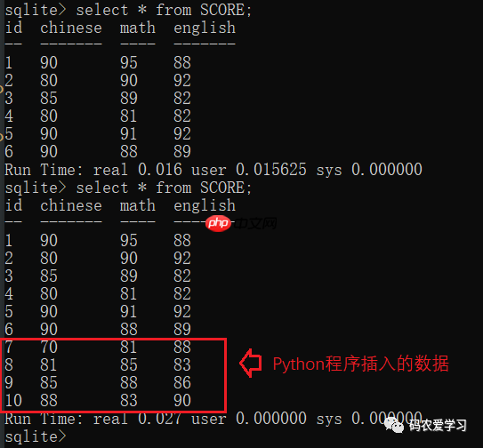The height and width of the screenshot is (448, 483).
Task: Click the id value 7 in inserted rows
Action: coord(9,347)
